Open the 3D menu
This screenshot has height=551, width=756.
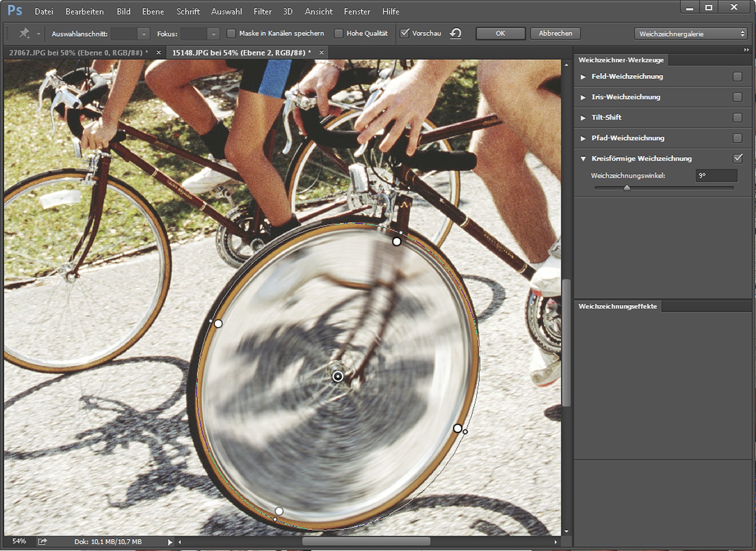[x=288, y=12]
